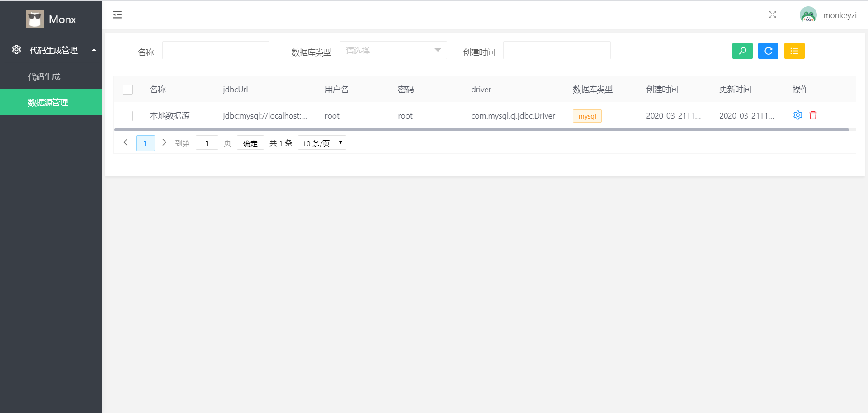This screenshot has height=413, width=868.
Task: Click the 名称 search input field
Action: point(216,50)
